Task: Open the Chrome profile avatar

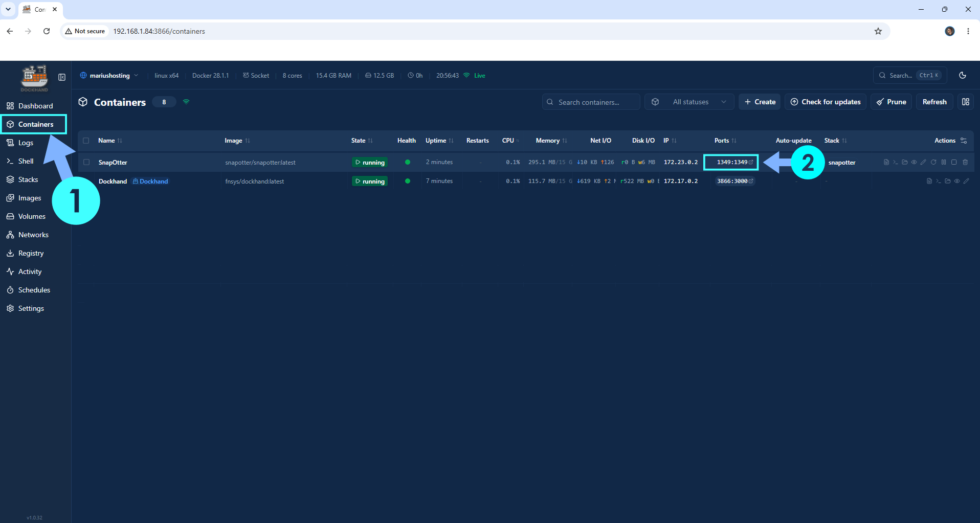Action: click(950, 31)
